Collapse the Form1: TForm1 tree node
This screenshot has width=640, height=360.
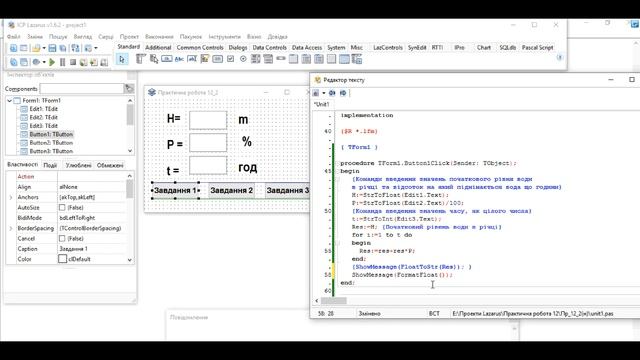pos(9,100)
